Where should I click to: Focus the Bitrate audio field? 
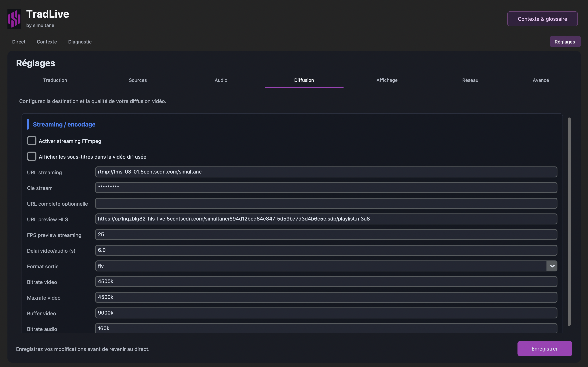point(326,328)
